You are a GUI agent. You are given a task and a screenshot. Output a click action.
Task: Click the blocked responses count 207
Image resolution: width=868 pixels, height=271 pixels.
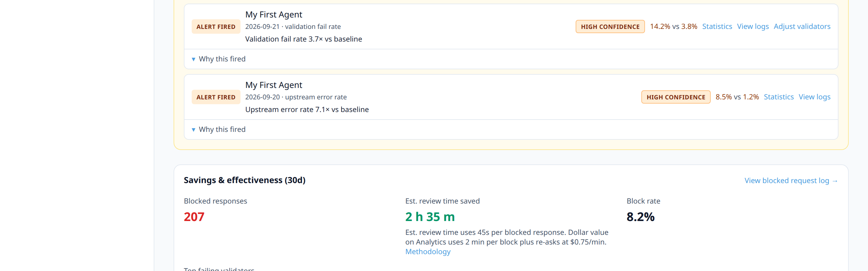(194, 217)
